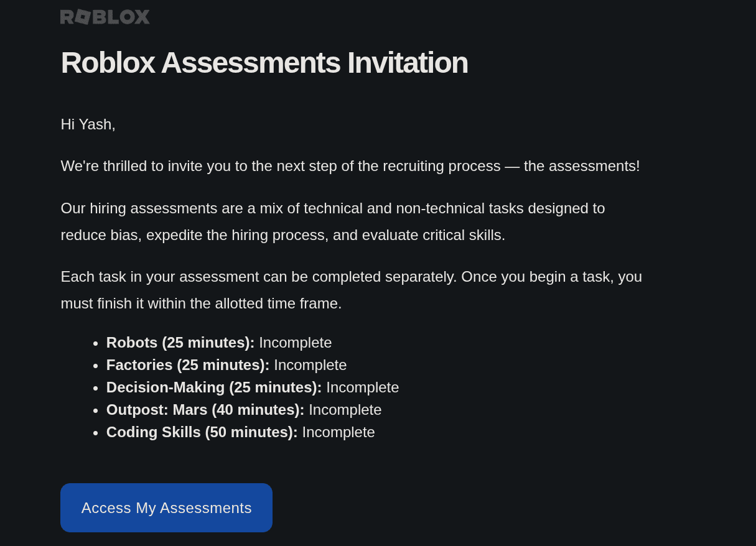756x546 pixels.
Task: Click the 'reduce bias, expedite the hiring process' line
Action: click(x=283, y=235)
